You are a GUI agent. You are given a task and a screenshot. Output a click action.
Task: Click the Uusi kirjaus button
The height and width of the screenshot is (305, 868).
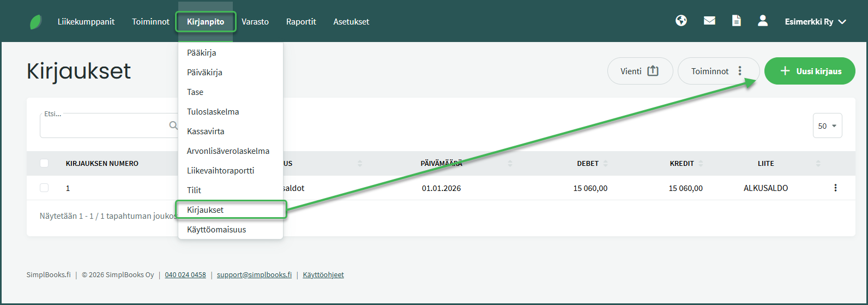tap(810, 71)
